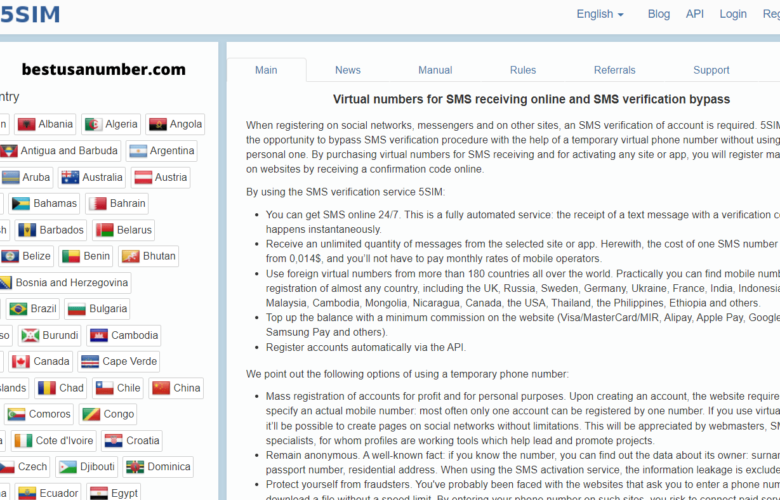Click the Benin flag icon
This screenshot has height=500, width=780.
[x=71, y=256]
